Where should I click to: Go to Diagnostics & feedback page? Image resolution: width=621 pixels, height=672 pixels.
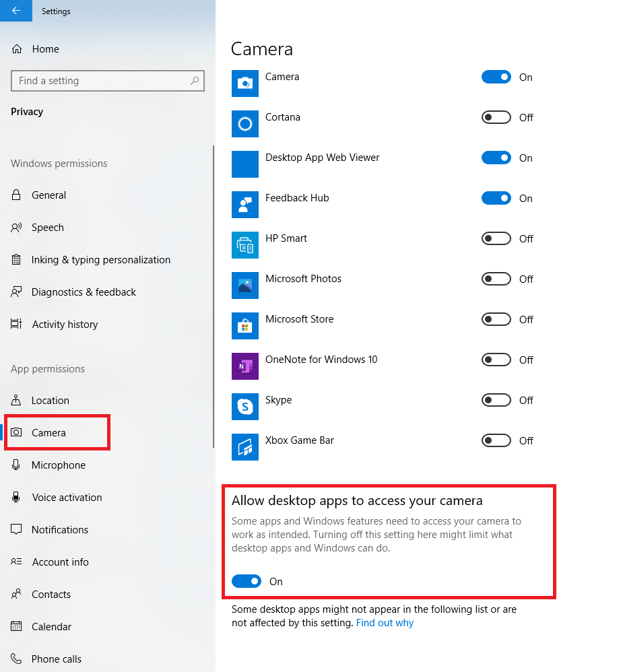pos(84,292)
